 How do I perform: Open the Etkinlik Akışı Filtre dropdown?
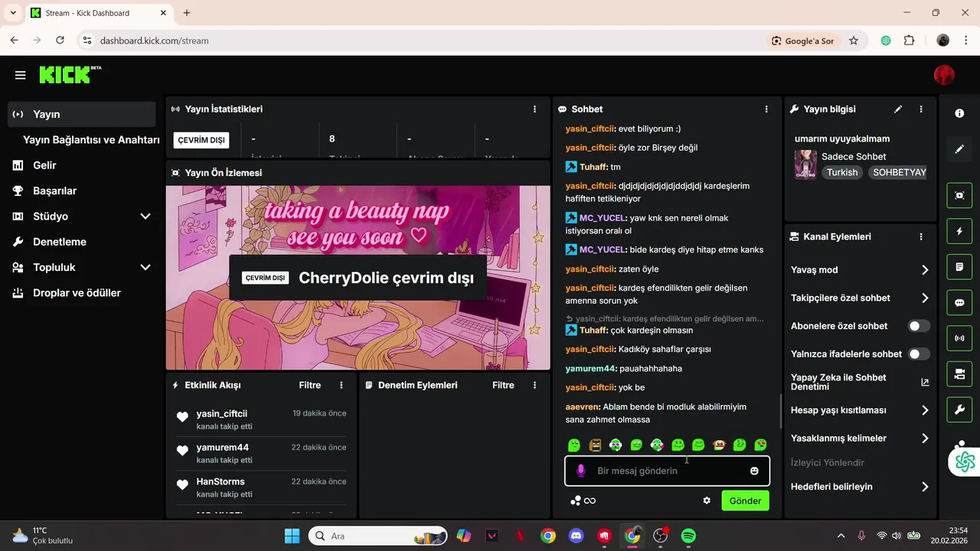click(x=310, y=385)
